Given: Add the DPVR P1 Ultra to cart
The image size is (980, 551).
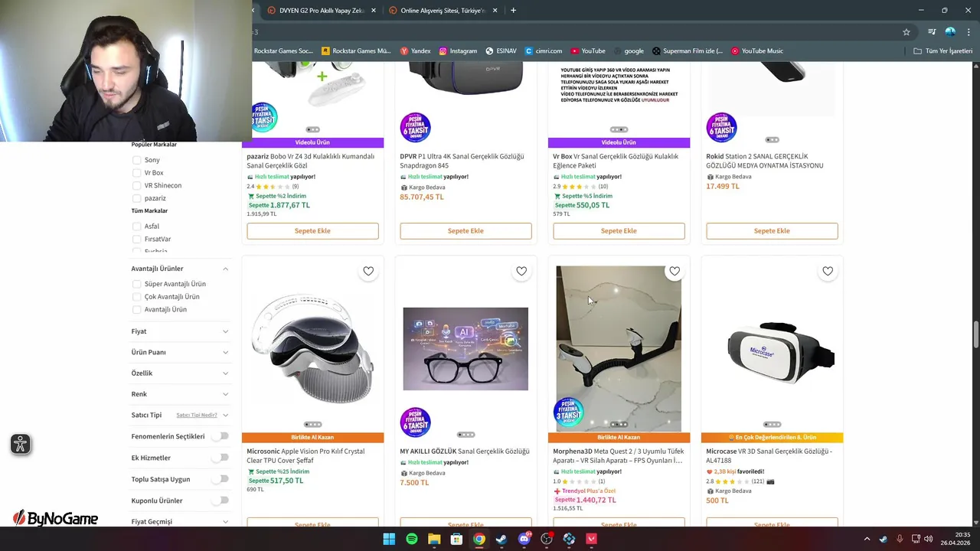Looking at the screenshot, I should [x=465, y=230].
